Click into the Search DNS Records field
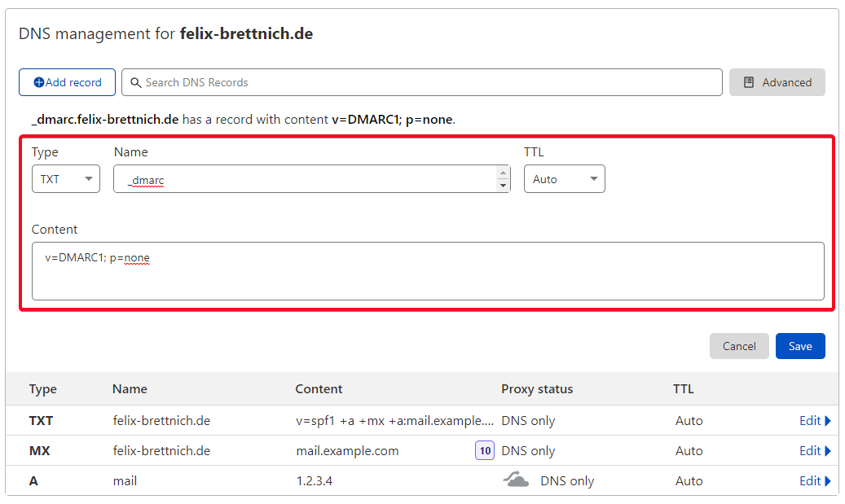This screenshot has width=845, height=504. 422,82
